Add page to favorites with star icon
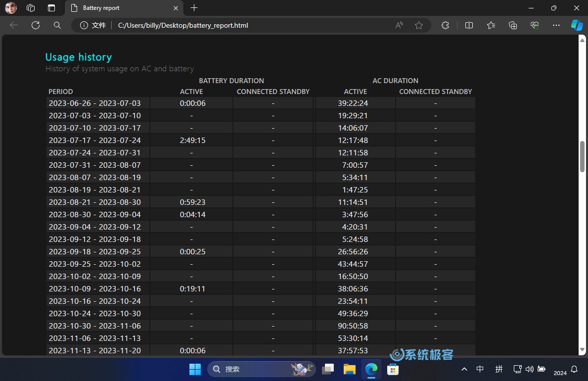 tap(419, 25)
